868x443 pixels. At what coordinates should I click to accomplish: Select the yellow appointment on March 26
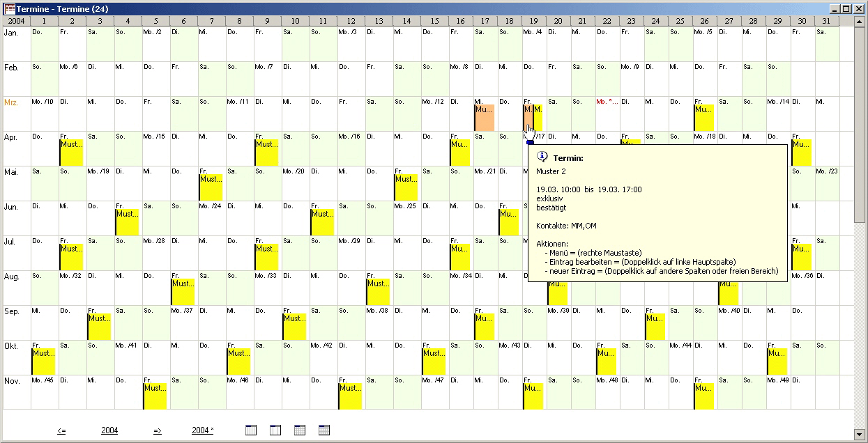(x=704, y=118)
